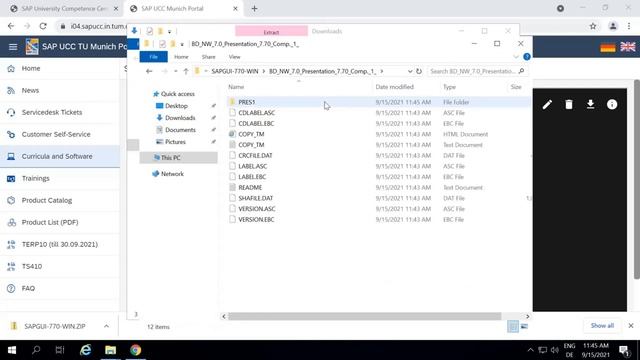Click the search magnifier in Explorer

pyautogui.click(x=521, y=71)
